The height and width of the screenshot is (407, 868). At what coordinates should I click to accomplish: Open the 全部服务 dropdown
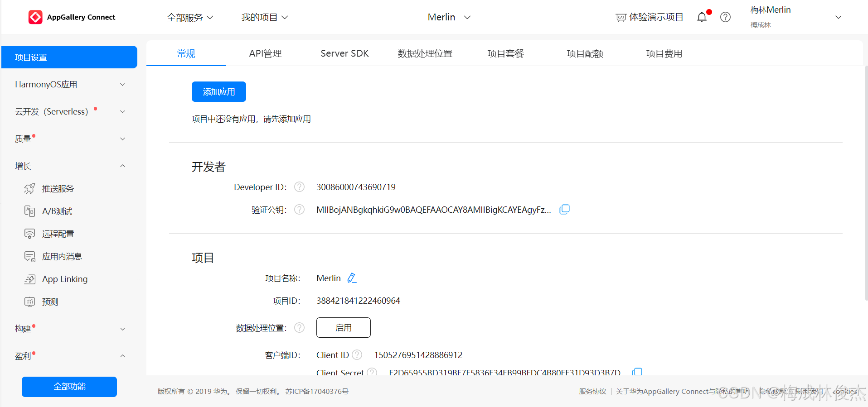coord(190,17)
